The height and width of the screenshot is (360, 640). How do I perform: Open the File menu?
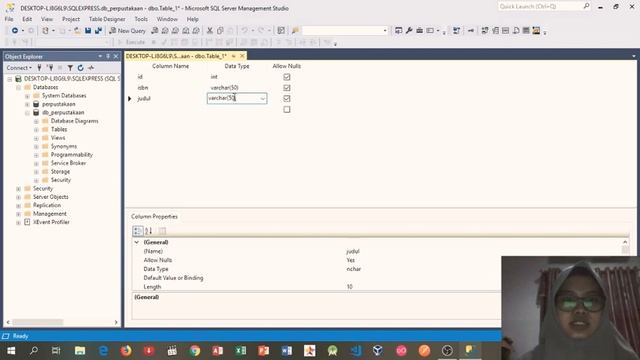click(x=9, y=19)
